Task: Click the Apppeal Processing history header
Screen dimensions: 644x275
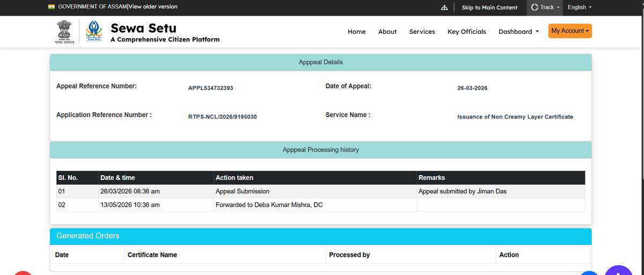Action: pos(320,150)
